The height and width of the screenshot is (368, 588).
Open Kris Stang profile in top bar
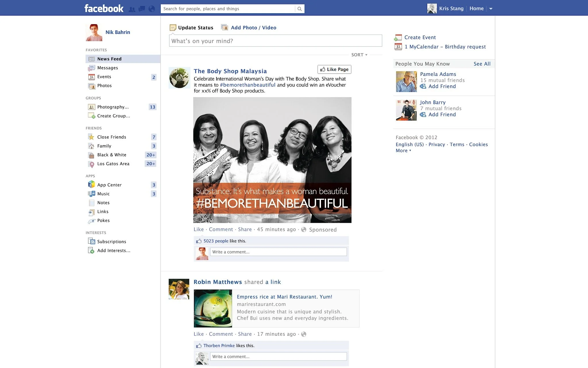coord(445,9)
